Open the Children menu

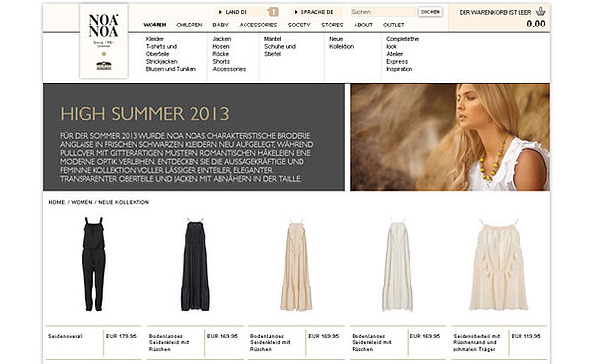point(190,25)
